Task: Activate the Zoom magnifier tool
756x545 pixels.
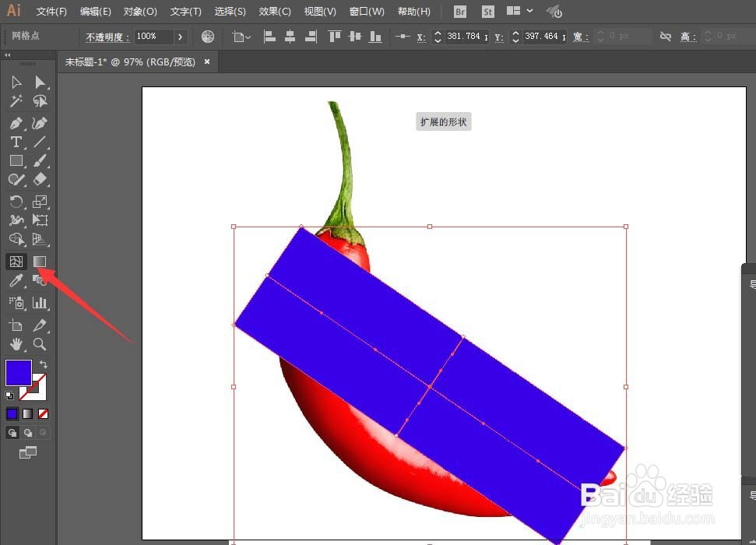Action: (40, 344)
